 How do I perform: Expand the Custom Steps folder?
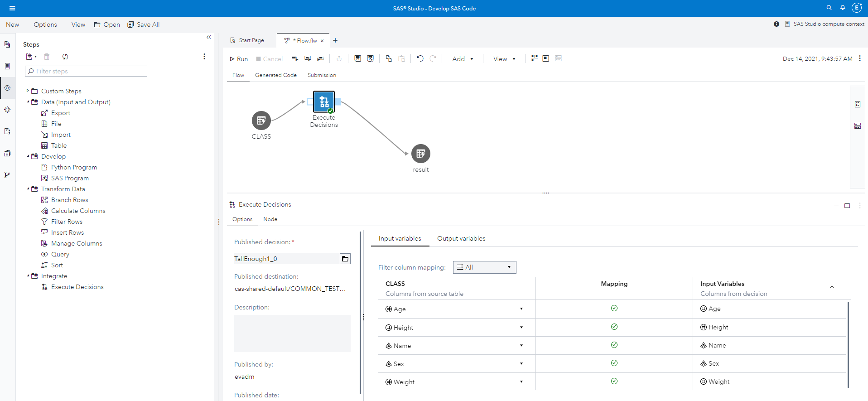point(28,91)
